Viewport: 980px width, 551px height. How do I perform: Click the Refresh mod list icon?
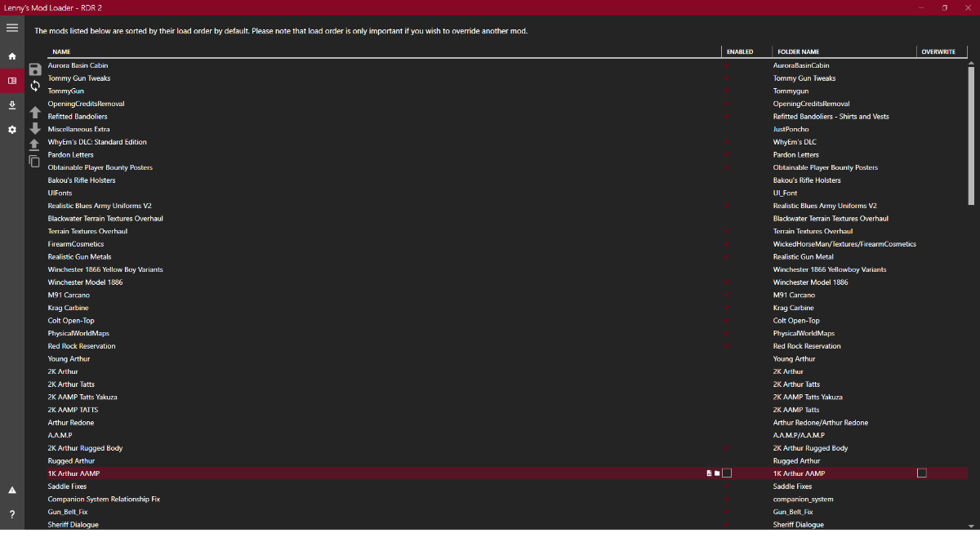coord(35,86)
